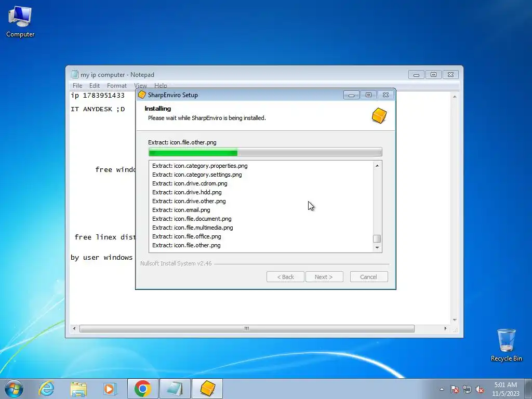Select last log line icon.file.other.png
This screenshot has height=399, width=532.
(187, 245)
